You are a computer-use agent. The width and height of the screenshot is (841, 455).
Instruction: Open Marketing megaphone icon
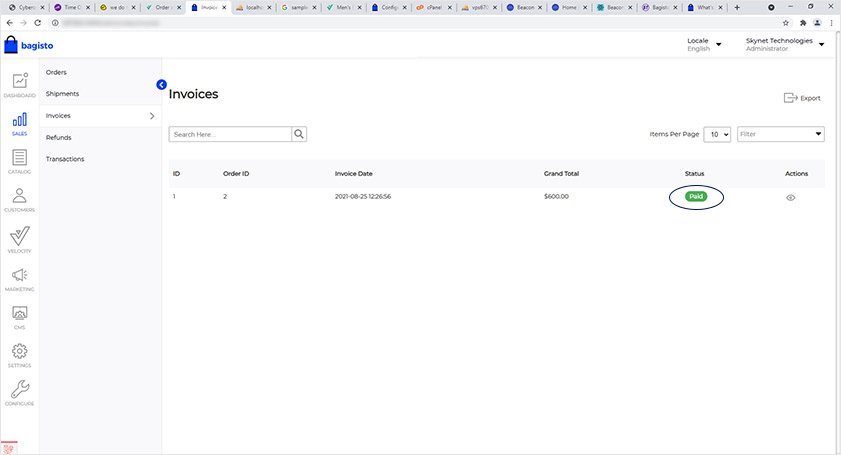(x=19, y=276)
